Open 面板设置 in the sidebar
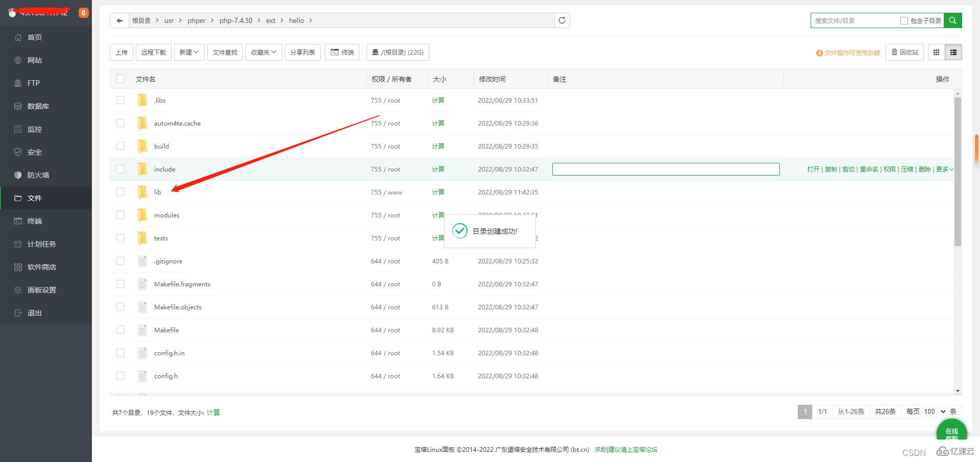This screenshot has height=462, width=980. (41, 290)
